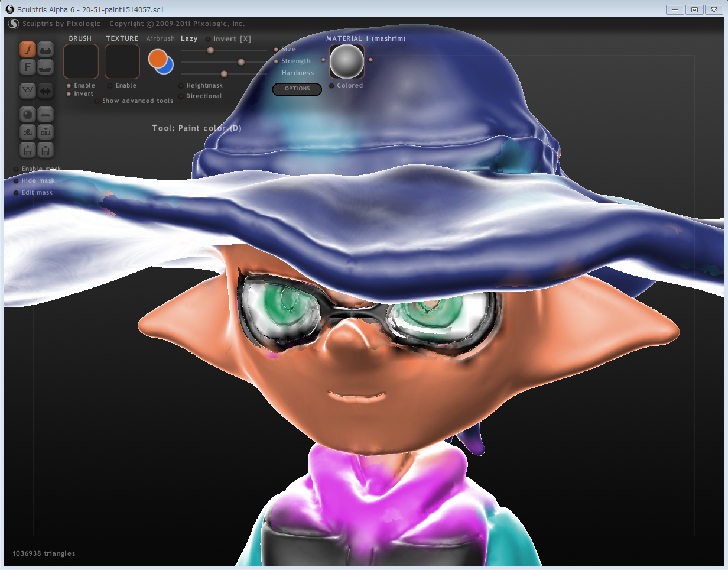This screenshot has height=570, width=728.
Task: Select the Fill tool marked F
Action: point(28,67)
